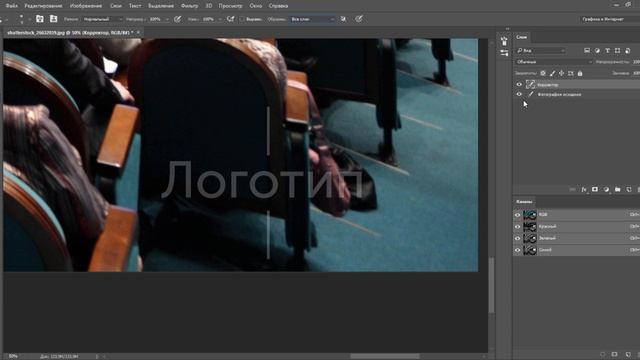640x360 pixels.
Task: Toggle lock position move icon
Action: (x=562, y=73)
